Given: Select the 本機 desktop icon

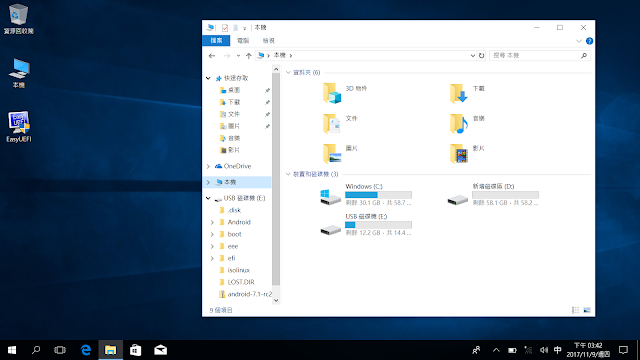Looking at the screenshot, I should [19, 73].
